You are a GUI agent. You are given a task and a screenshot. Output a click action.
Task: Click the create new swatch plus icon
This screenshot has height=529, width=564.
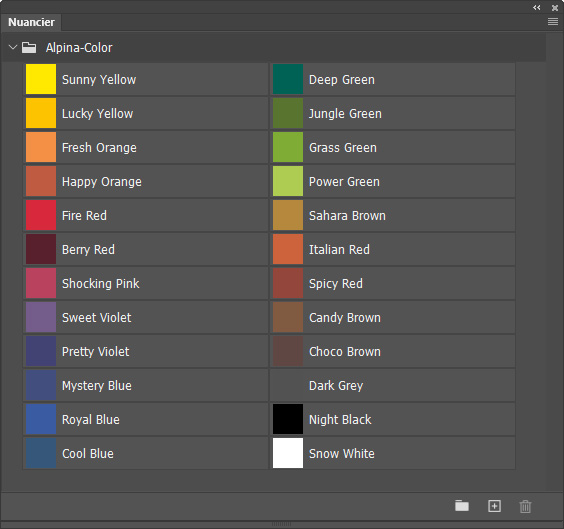pos(494,506)
